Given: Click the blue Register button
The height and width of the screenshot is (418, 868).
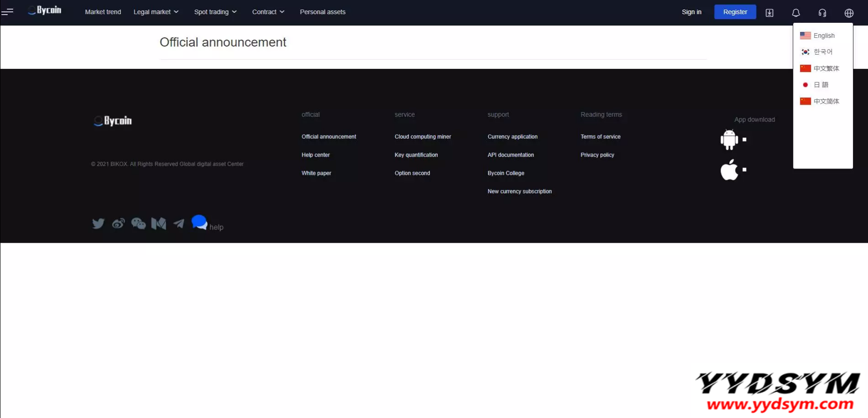Looking at the screenshot, I should click(x=735, y=12).
